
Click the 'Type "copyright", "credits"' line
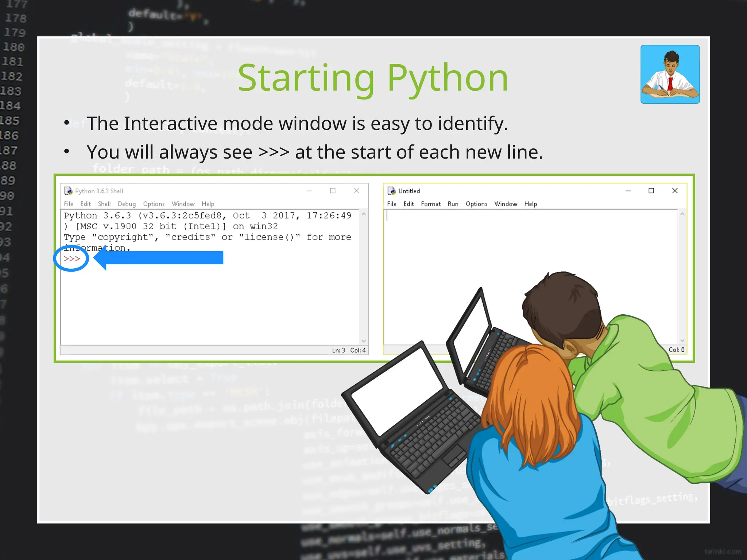click(207, 237)
